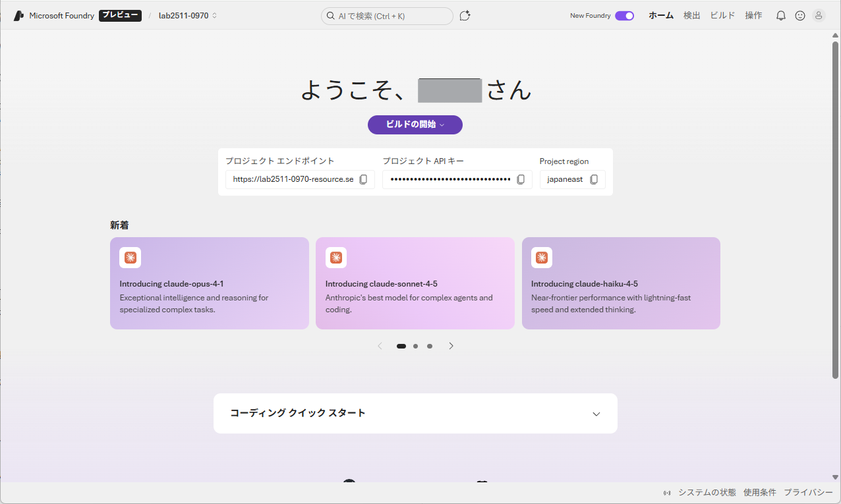Click the 使用条件 link
This screenshot has height=504, width=841.
(759, 492)
